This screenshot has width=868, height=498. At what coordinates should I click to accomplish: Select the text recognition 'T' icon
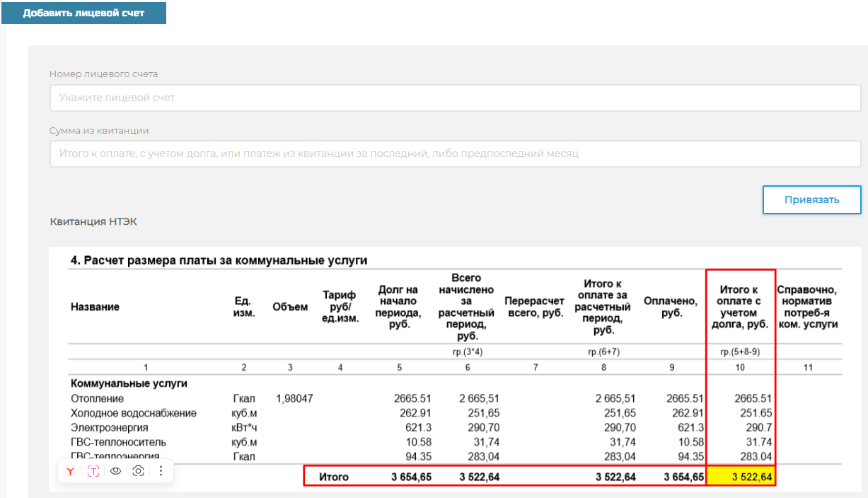93,471
